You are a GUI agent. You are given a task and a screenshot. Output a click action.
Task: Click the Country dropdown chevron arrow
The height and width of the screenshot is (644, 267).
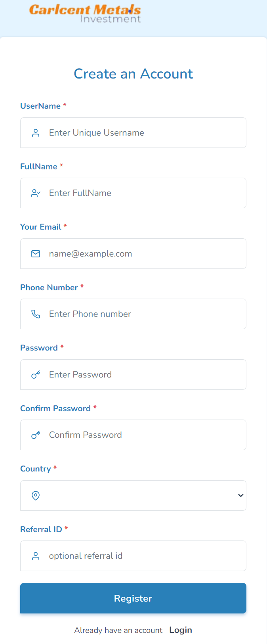click(x=240, y=496)
